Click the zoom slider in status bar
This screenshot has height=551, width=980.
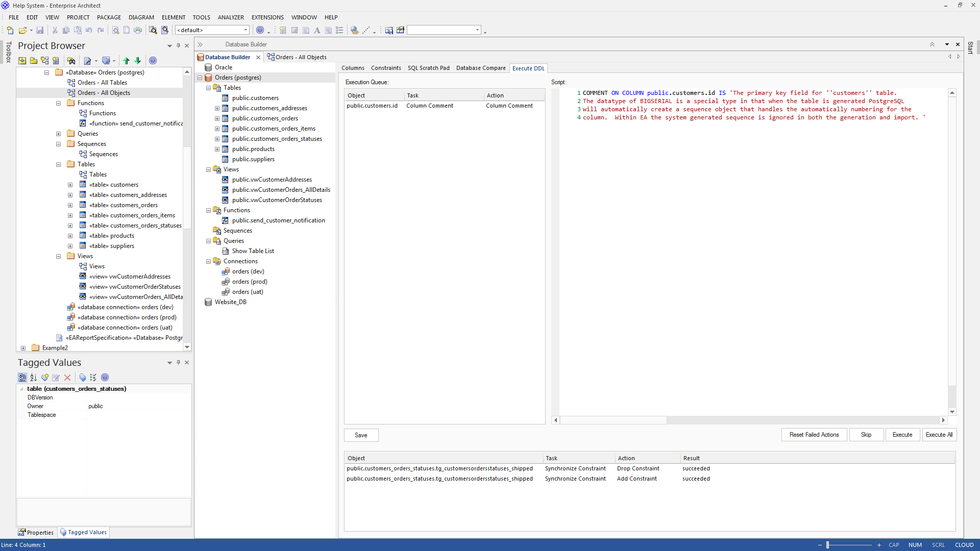(x=827, y=545)
